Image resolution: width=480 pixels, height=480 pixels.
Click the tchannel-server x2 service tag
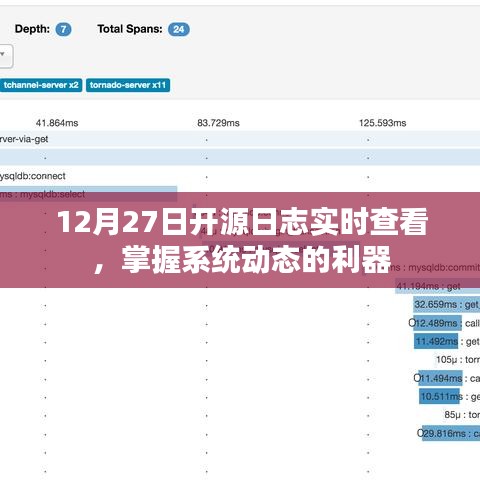[x=40, y=85]
